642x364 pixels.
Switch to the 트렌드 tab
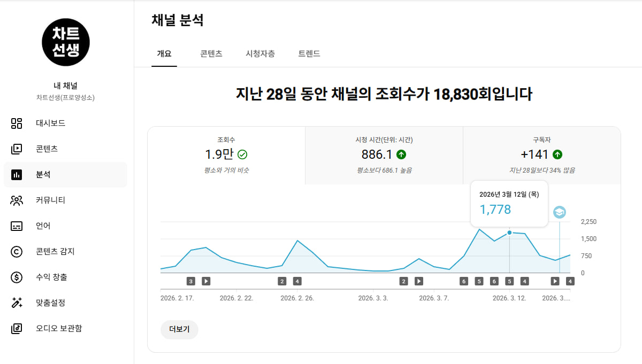pyautogui.click(x=309, y=54)
